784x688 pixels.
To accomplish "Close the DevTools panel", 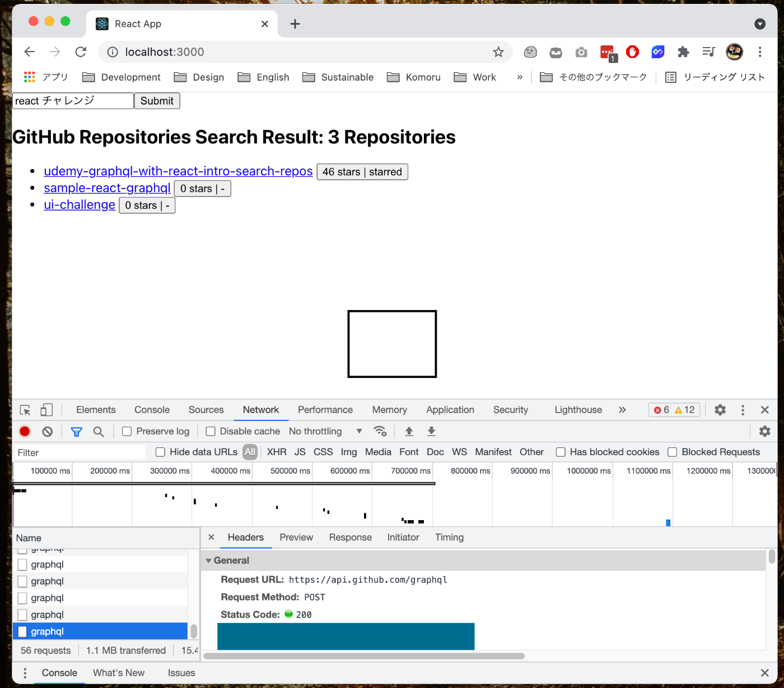I will click(x=765, y=410).
